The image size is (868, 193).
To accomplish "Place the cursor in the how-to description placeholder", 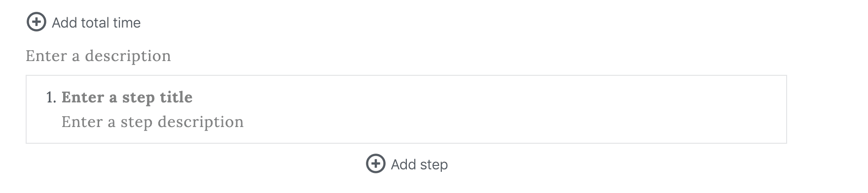I will [x=98, y=56].
